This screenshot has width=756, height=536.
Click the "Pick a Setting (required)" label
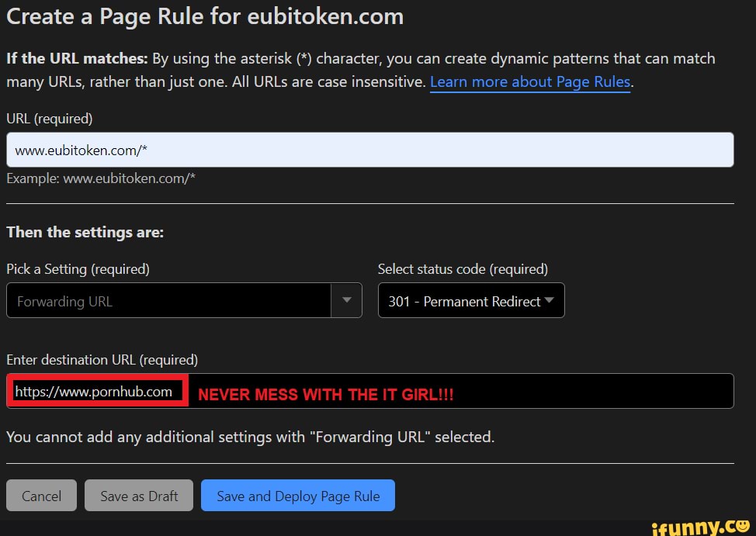click(78, 269)
